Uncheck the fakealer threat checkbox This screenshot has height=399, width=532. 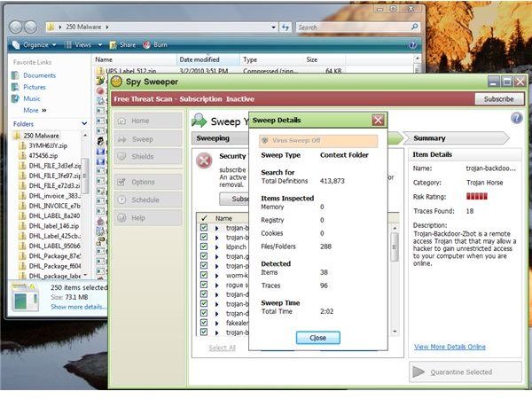click(204, 323)
